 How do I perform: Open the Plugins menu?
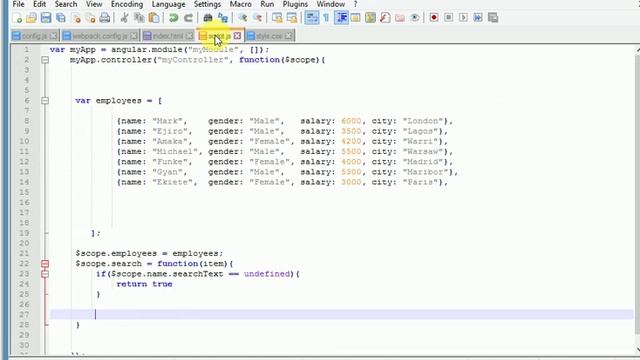click(x=295, y=4)
